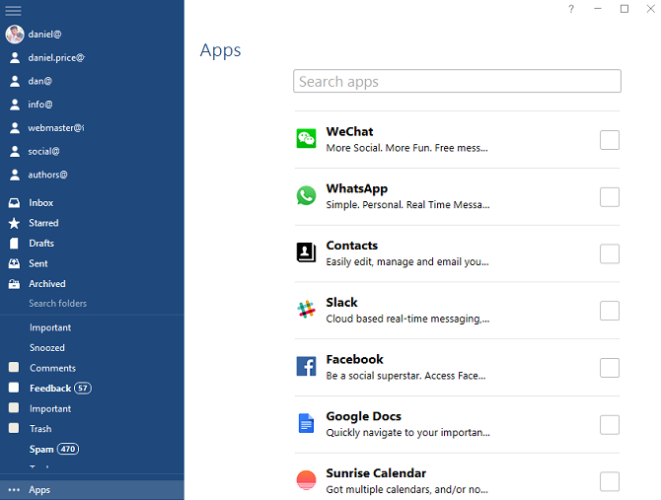
Task: Click the webmaster@ person icon
Action: 15,128
